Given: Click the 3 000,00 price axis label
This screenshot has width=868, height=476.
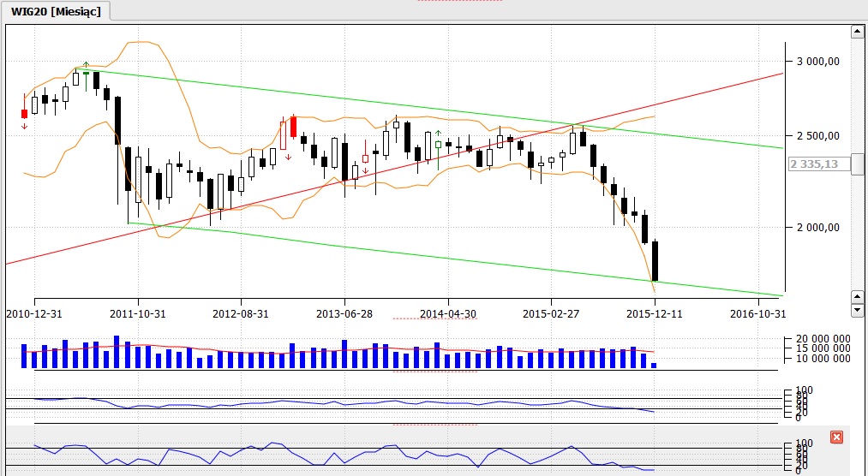Looking at the screenshot, I should tap(817, 62).
